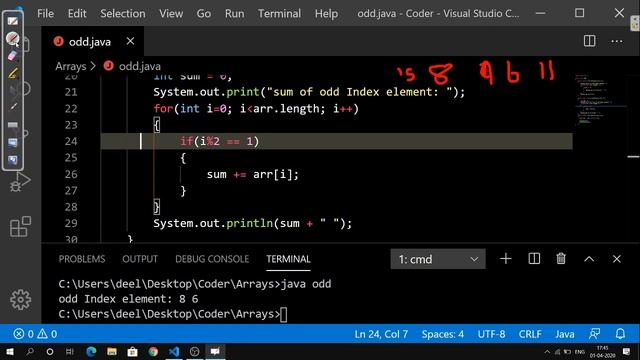
Task: Click the top whiteboard icon in annotation toolbar
Action: tap(13, 21)
